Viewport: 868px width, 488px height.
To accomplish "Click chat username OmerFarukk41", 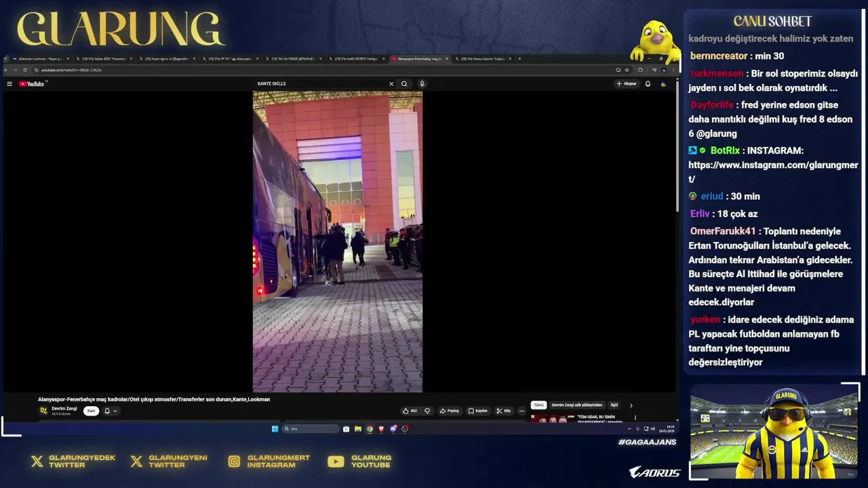I will (723, 231).
